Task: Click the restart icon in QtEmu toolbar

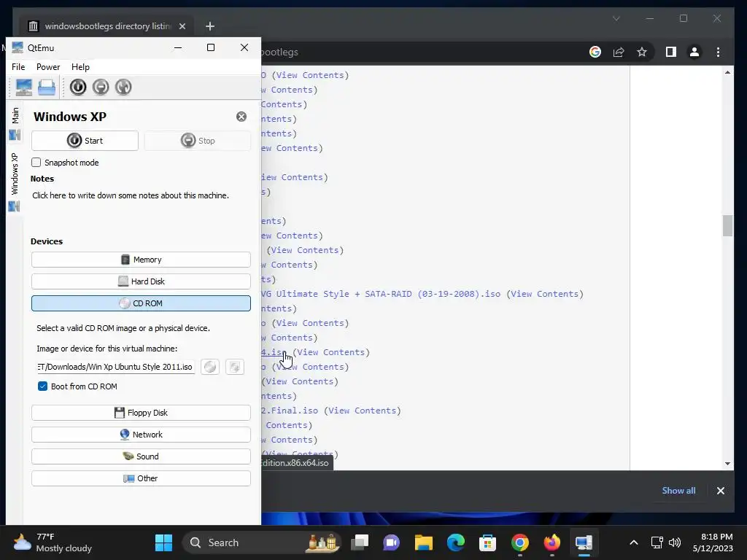Action: (x=123, y=87)
